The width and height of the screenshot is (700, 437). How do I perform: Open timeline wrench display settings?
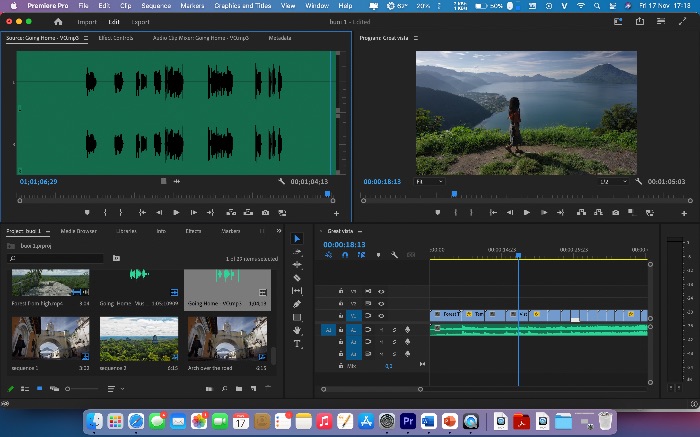pos(394,255)
